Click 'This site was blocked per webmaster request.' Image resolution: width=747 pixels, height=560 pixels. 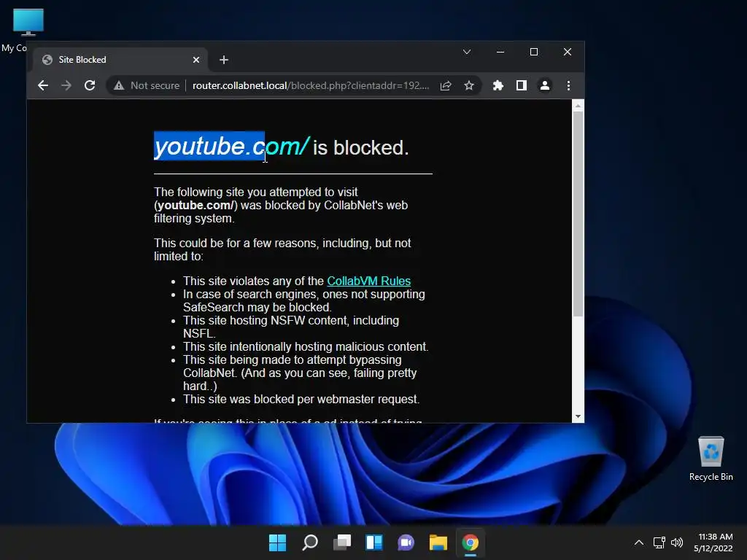click(x=301, y=399)
